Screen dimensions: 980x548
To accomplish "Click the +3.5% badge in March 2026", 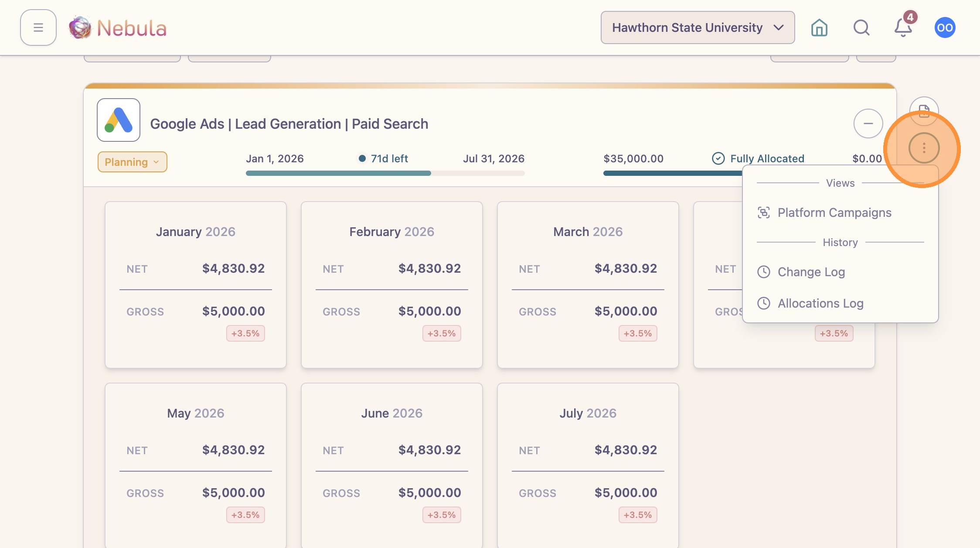I will pyautogui.click(x=638, y=333).
